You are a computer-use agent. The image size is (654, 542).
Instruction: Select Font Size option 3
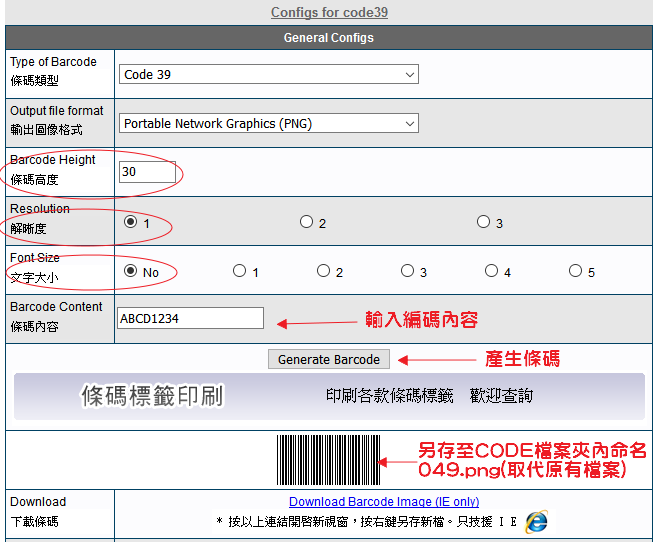407,271
